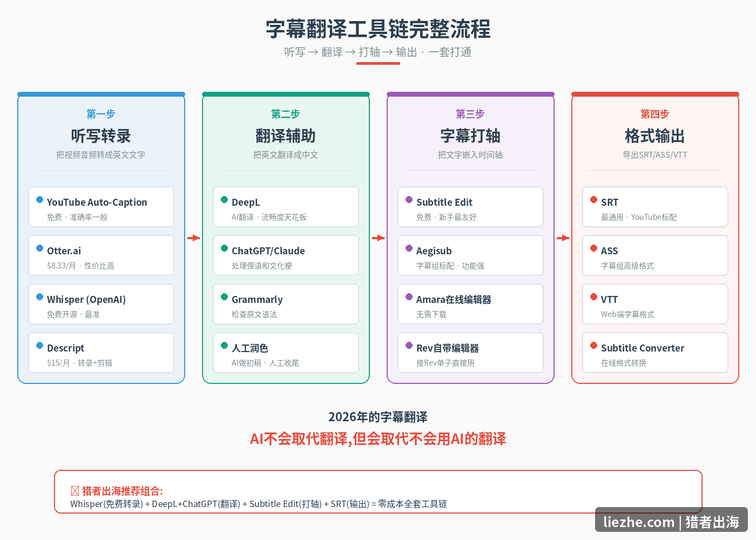Image resolution: width=756 pixels, height=540 pixels.
Task: Select the 第一步 step label
Action: [101, 114]
